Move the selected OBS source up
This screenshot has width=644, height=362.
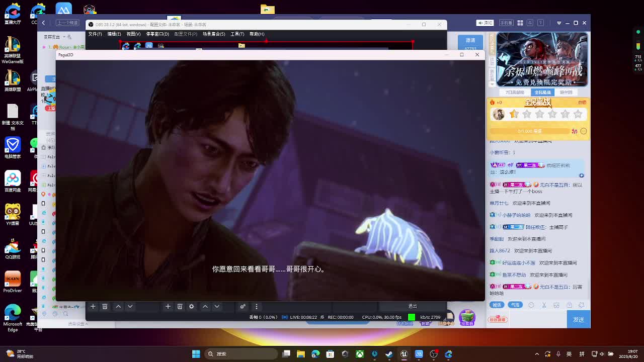(205, 306)
